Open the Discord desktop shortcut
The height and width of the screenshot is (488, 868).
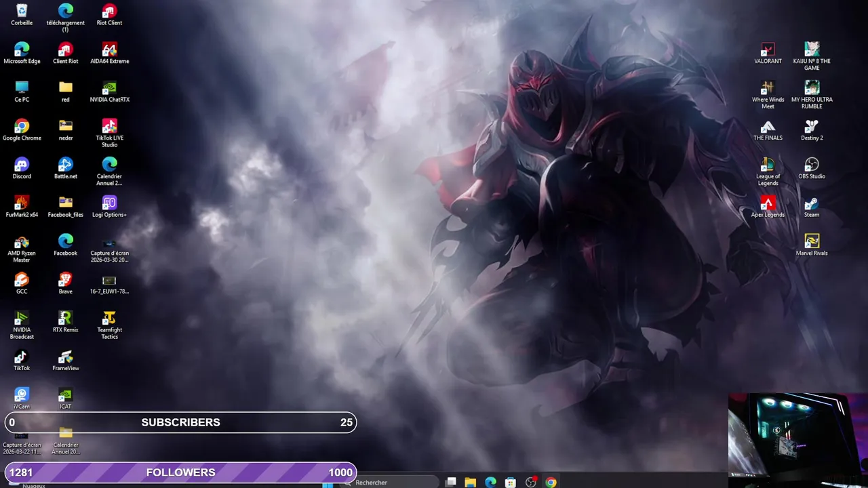22,164
